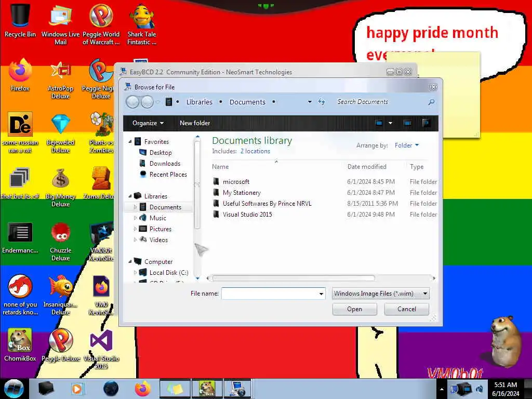Select Bejeweled Deluxe desktop icon
Image resolution: width=532 pixels, height=399 pixels.
(60, 133)
